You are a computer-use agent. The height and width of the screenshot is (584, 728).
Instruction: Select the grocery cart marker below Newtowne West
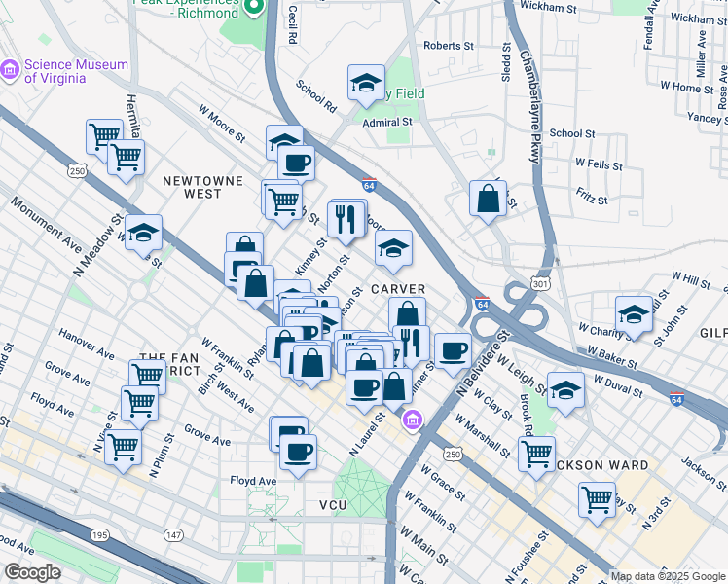point(283,203)
